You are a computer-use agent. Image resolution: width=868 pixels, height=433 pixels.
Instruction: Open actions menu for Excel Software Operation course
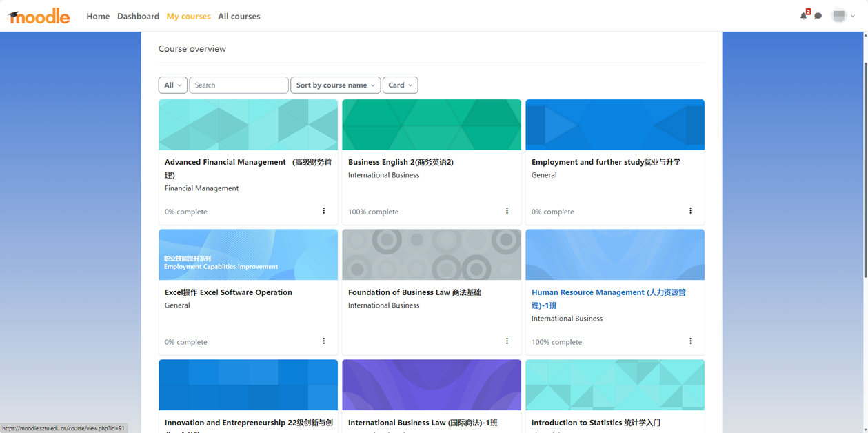[x=323, y=341]
